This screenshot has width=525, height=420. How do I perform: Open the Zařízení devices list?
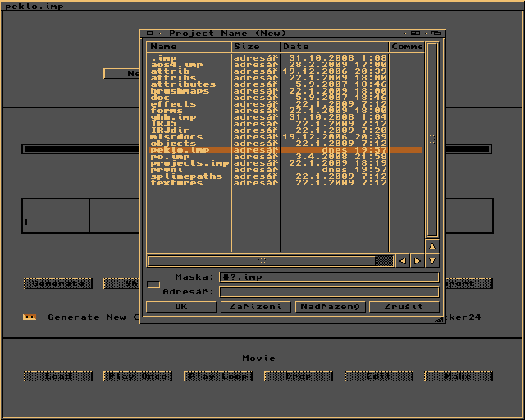255,307
